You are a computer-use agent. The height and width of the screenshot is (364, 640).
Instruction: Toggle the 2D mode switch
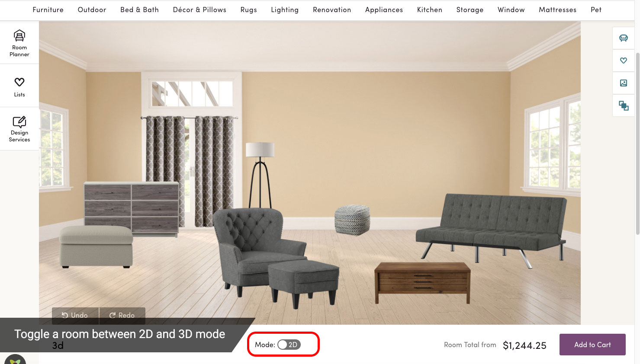coord(289,345)
